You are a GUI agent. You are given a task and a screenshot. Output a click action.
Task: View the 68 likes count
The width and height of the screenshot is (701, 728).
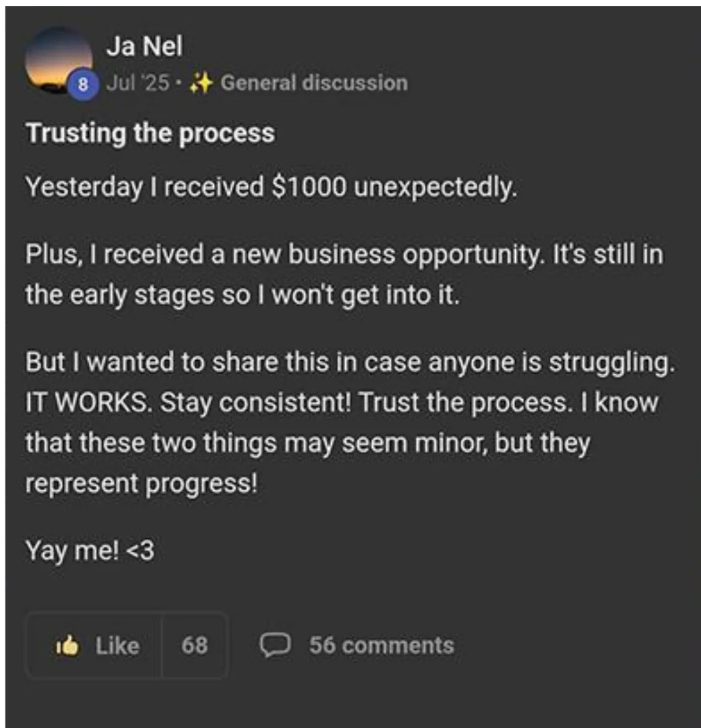coord(194,645)
